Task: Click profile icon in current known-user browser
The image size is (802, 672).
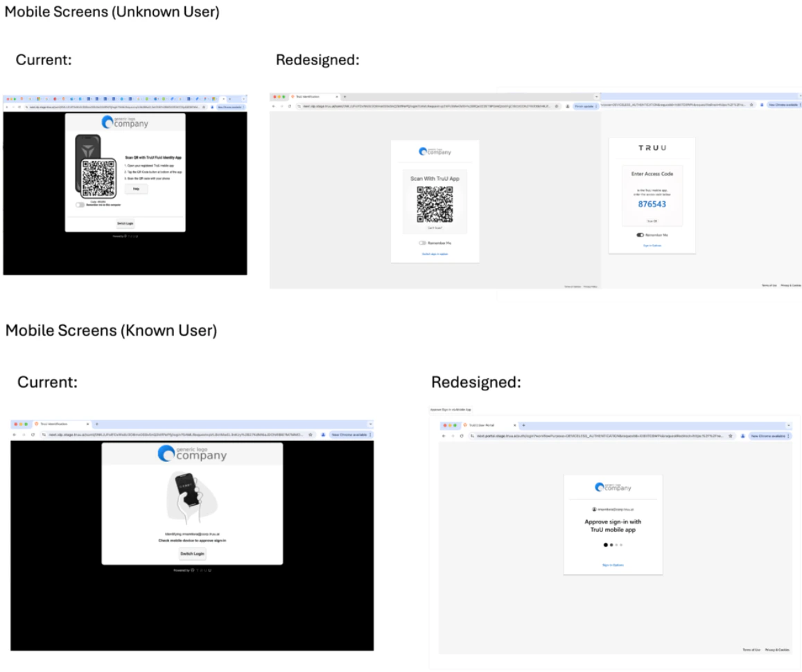Action: click(323, 435)
